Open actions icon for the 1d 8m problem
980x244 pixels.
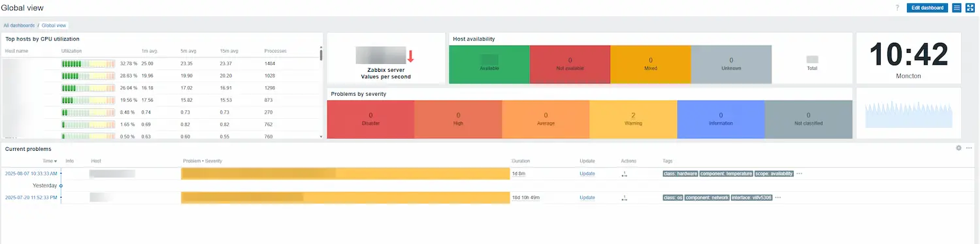(625, 174)
